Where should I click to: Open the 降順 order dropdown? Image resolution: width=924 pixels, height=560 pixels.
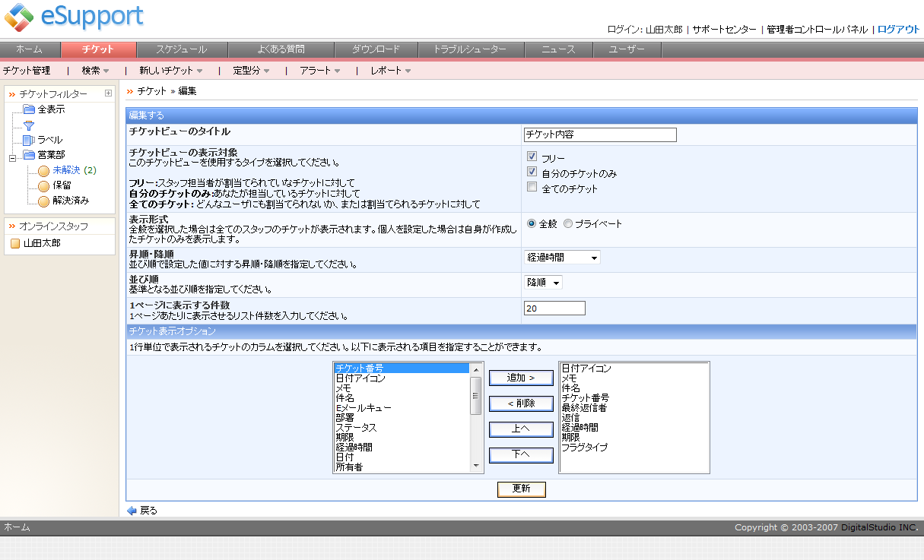coord(544,283)
